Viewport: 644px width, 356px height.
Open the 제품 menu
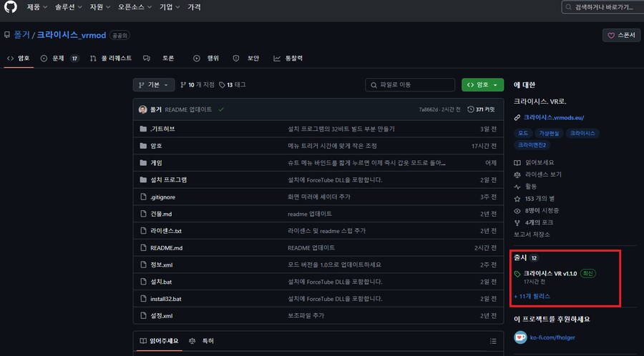click(37, 7)
